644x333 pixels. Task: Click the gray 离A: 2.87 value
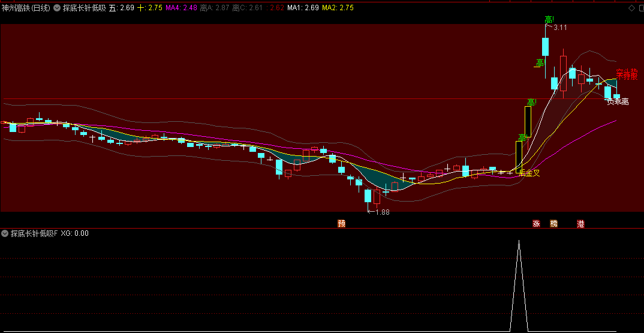[215, 8]
